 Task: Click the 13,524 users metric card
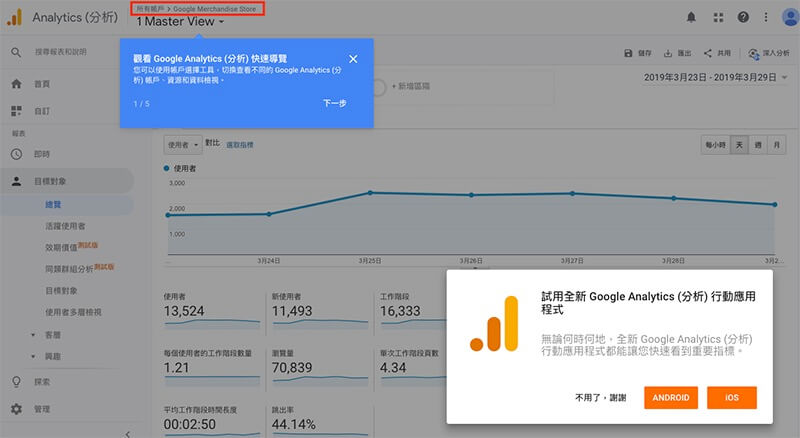point(211,310)
